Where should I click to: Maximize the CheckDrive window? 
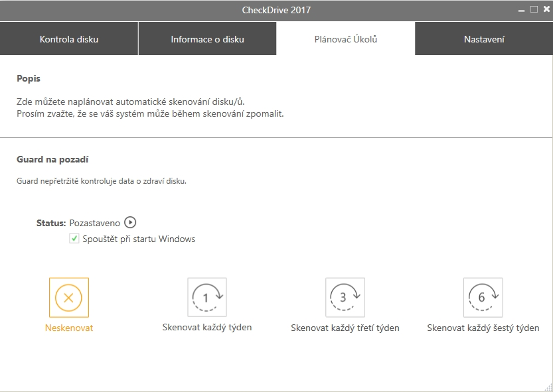pyautogui.click(x=534, y=9)
